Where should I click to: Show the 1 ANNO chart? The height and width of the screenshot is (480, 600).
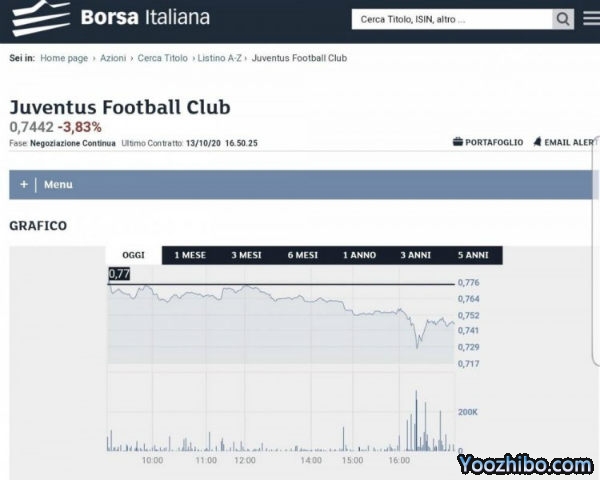coord(360,255)
